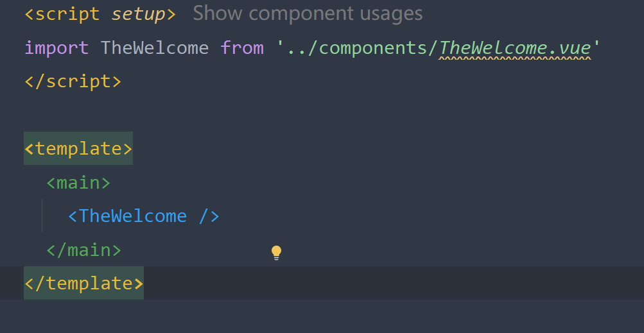This screenshot has width=644, height=333.
Task: Click the closing </main> tag
Action: click(83, 250)
